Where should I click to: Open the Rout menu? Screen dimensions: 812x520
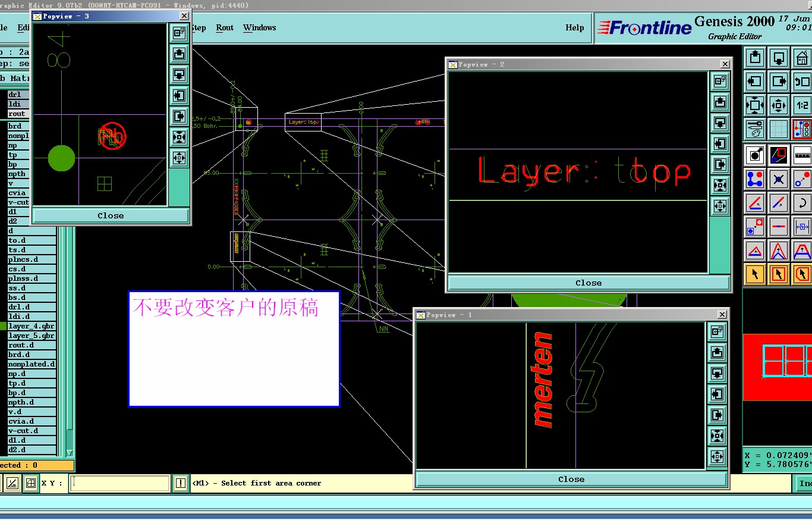(225, 27)
